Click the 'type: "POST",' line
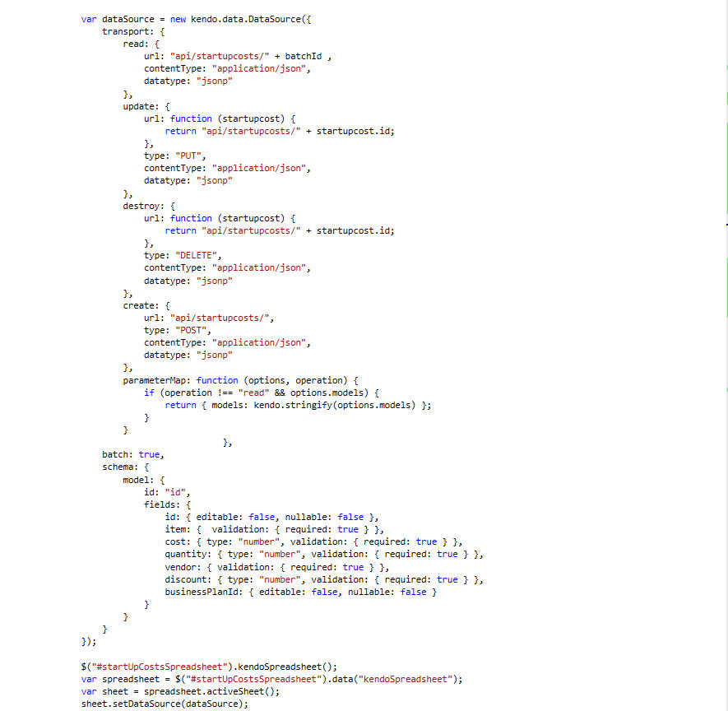Screen dimensions: 728x711 178,330
